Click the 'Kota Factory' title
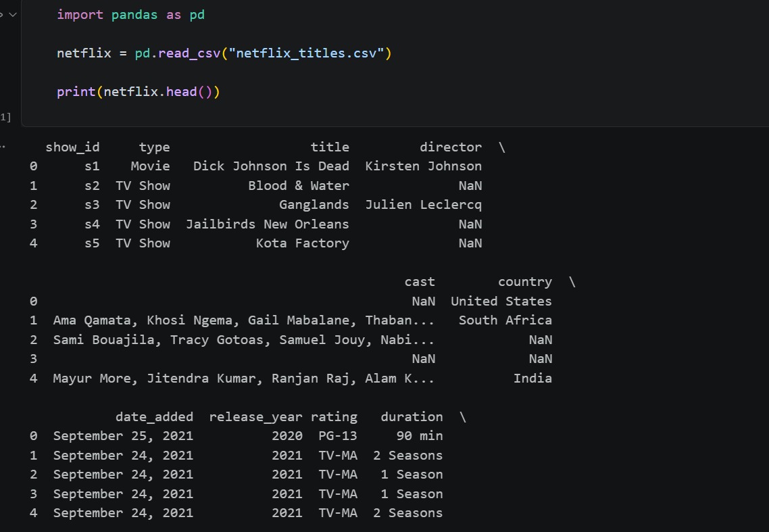This screenshot has height=532, width=769. click(303, 243)
